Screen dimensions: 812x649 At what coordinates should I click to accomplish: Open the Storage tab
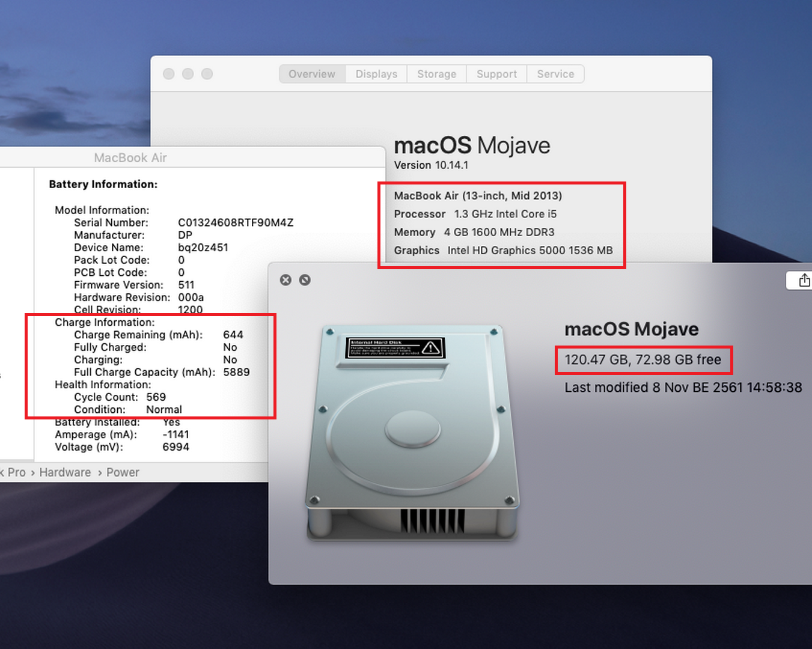click(x=437, y=74)
